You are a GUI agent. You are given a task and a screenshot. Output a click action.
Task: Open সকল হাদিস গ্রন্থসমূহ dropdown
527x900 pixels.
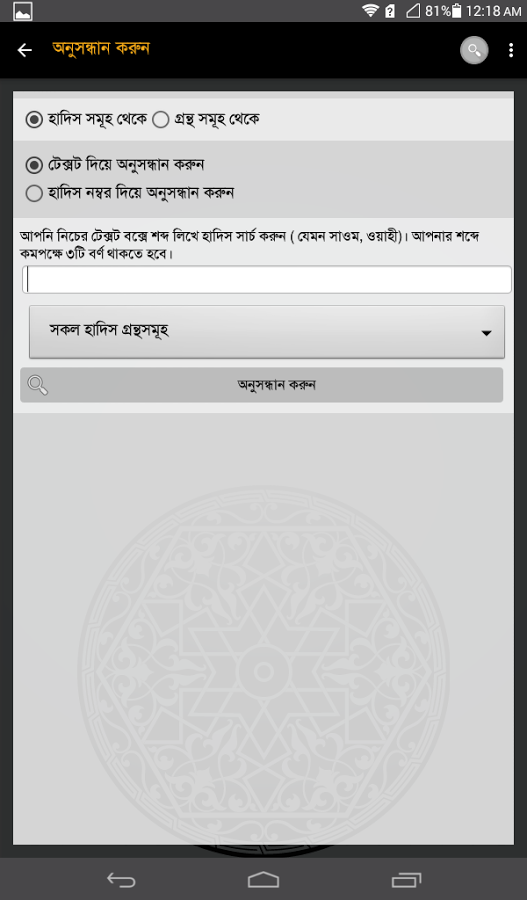point(267,332)
